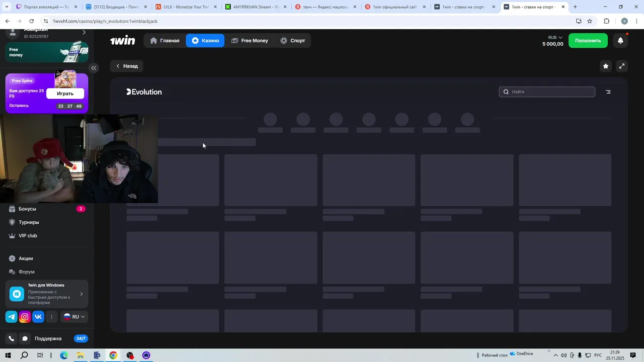Open the Instagram social link
644x362 pixels.
coord(25,317)
